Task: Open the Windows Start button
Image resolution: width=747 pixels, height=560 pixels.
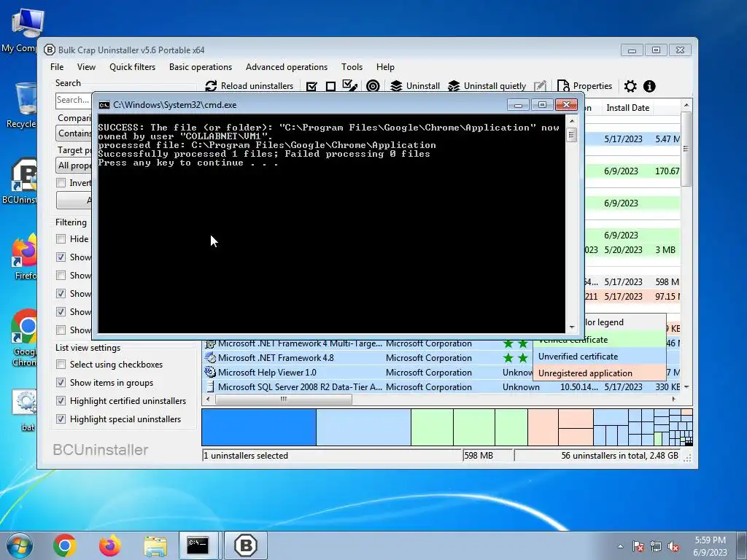Action: 19,545
